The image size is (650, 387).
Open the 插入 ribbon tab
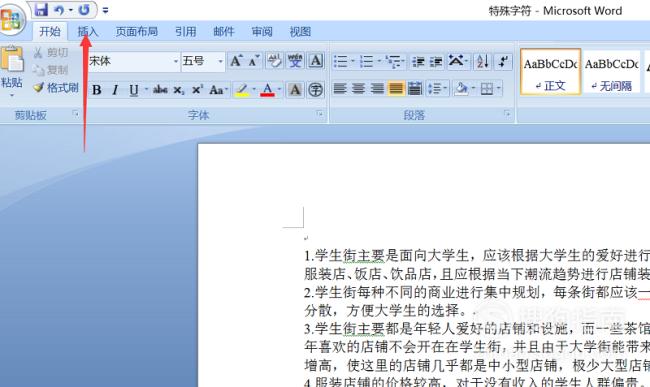[x=87, y=31]
